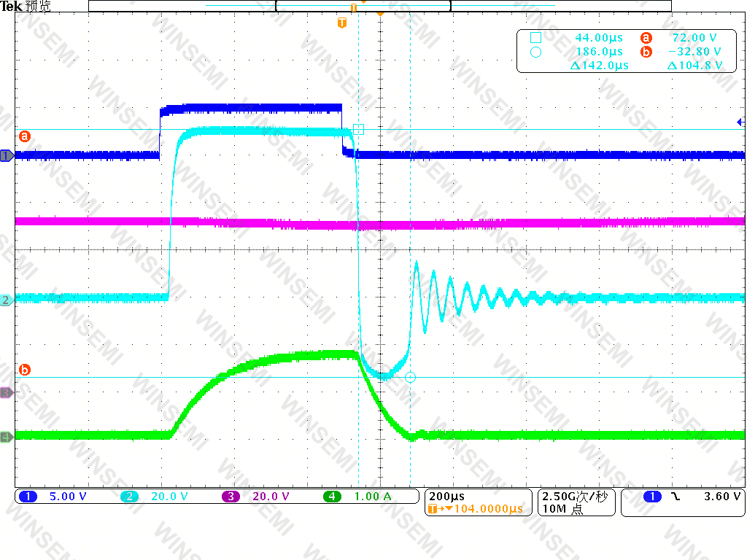Click the red a icon in readout box
The image size is (747, 560).
pyautogui.click(x=646, y=38)
